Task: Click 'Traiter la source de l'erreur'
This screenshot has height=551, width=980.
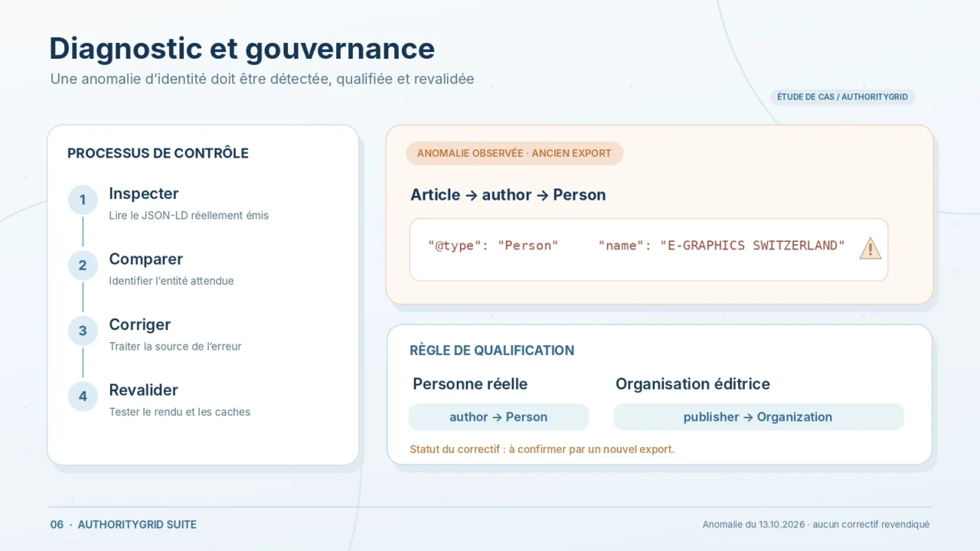Action: [x=175, y=347]
